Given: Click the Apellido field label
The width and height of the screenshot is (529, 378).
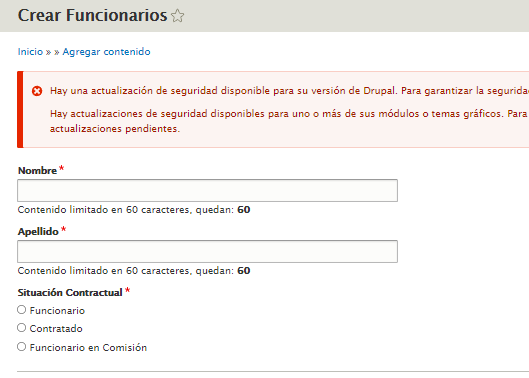Looking at the screenshot, I should (x=38, y=232).
